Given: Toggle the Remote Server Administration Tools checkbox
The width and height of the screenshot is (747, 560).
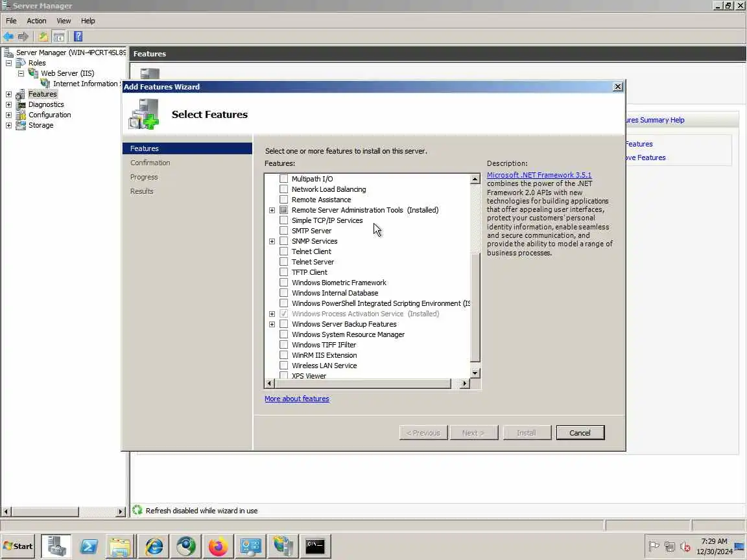Looking at the screenshot, I should pos(283,210).
